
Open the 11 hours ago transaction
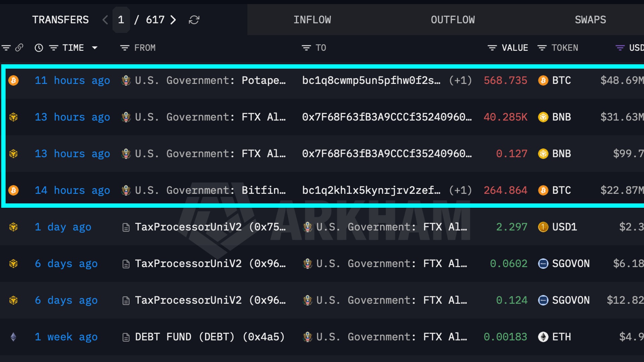point(72,80)
